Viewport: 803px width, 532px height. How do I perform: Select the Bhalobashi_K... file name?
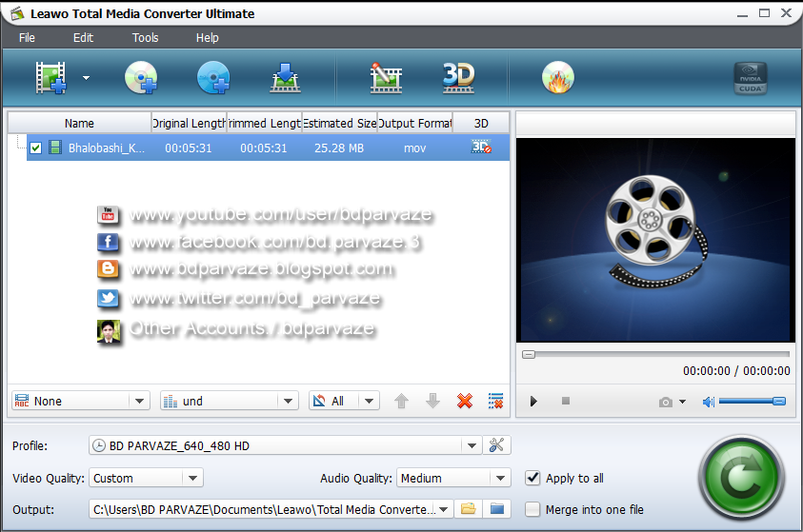coord(107,148)
